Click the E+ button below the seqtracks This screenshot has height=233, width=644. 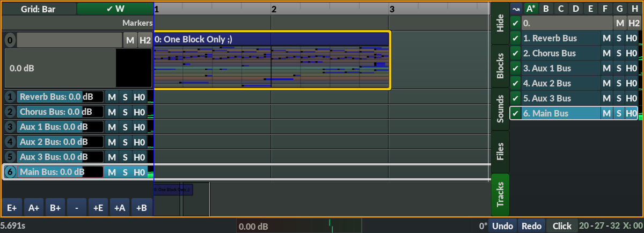tap(11, 208)
